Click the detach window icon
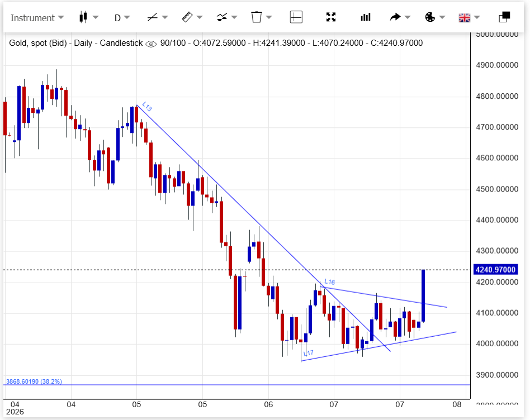 (504, 17)
